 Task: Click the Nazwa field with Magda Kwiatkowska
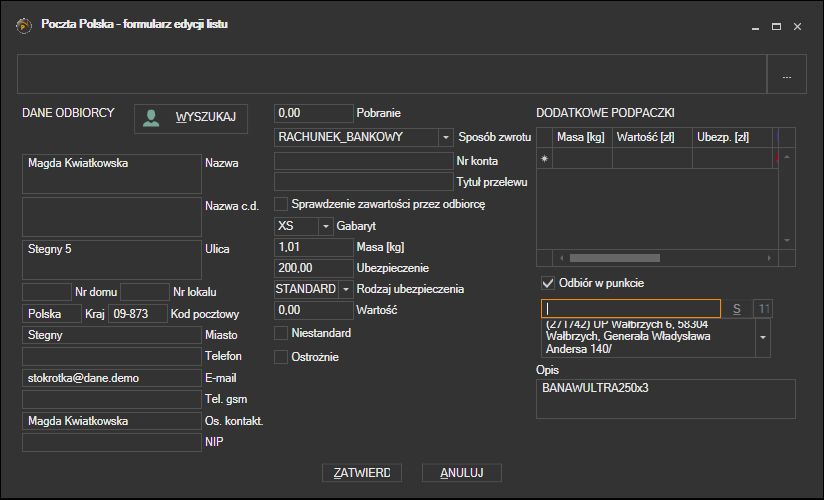pyautogui.click(x=112, y=174)
